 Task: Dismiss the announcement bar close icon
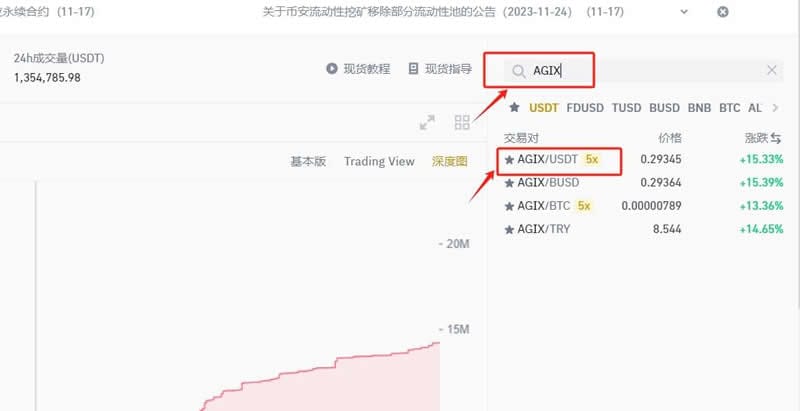pos(722,12)
